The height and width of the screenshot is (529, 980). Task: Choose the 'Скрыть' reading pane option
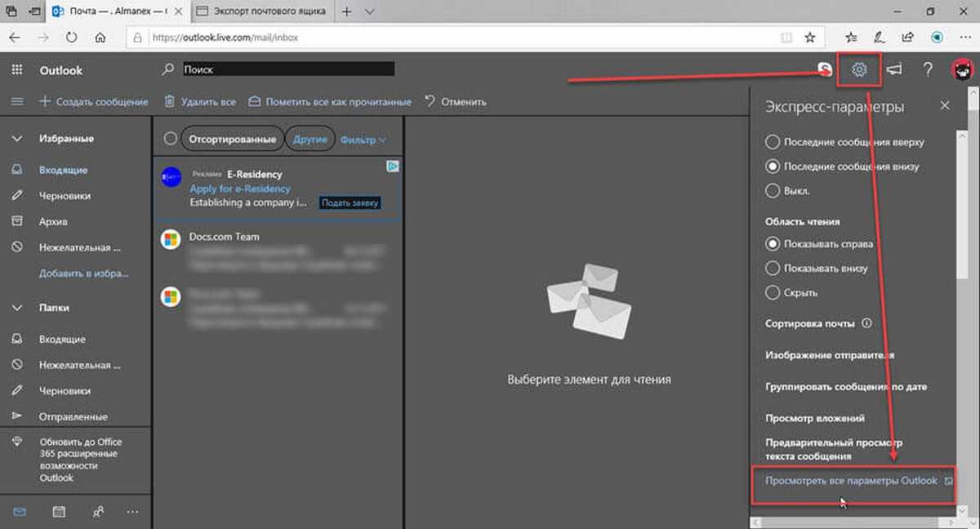(773, 292)
